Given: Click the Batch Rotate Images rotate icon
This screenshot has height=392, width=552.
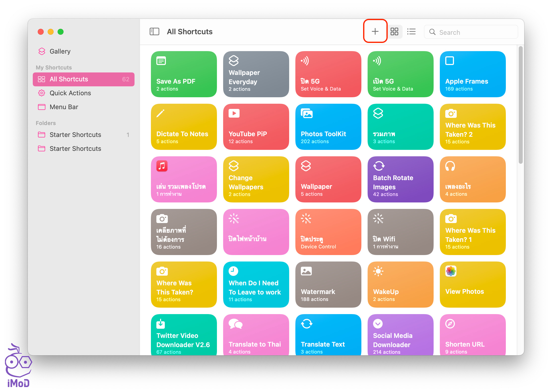Looking at the screenshot, I should 379,166.
